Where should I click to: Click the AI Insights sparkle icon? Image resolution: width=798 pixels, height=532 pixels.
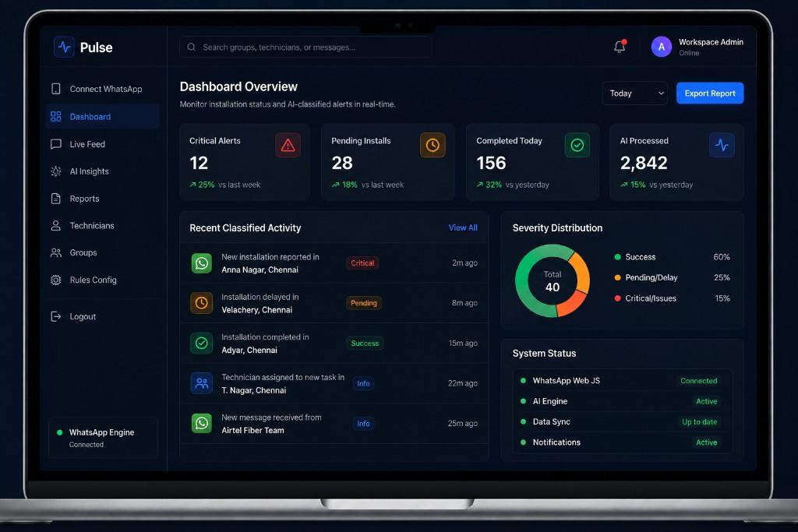pos(56,171)
